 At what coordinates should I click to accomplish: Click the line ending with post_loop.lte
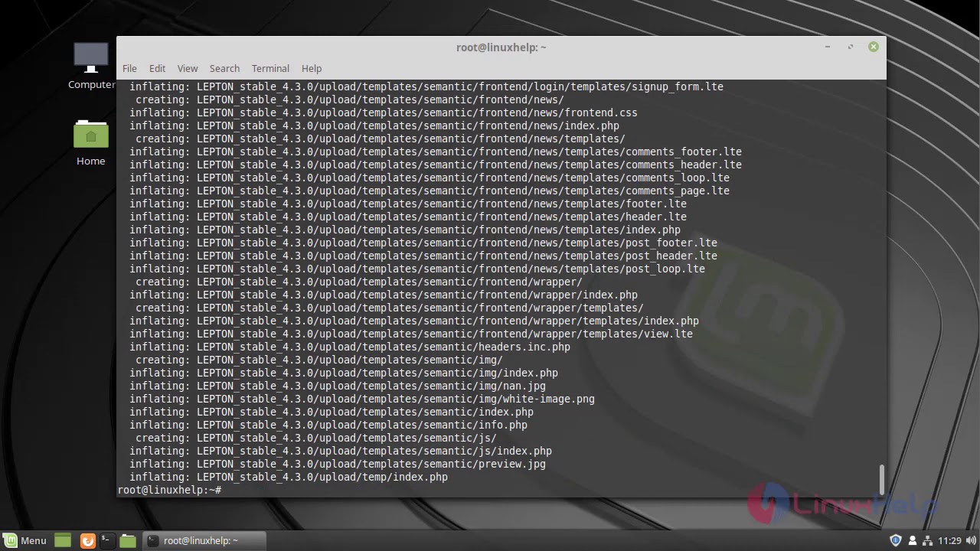pyautogui.click(x=417, y=269)
